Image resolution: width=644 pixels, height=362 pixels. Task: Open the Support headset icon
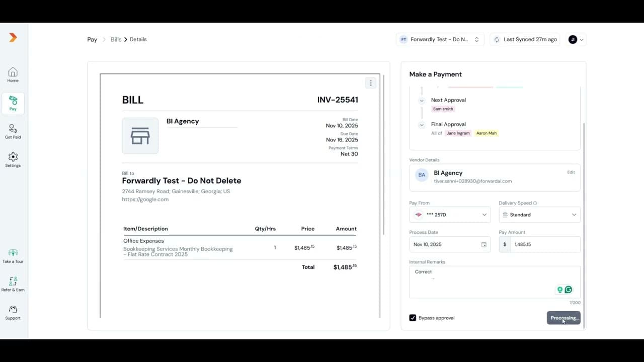coord(13,312)
